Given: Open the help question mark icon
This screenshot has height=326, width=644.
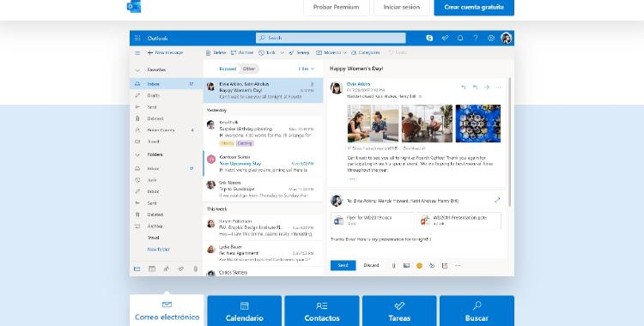Looking at the screenshot, I should 476,39.
